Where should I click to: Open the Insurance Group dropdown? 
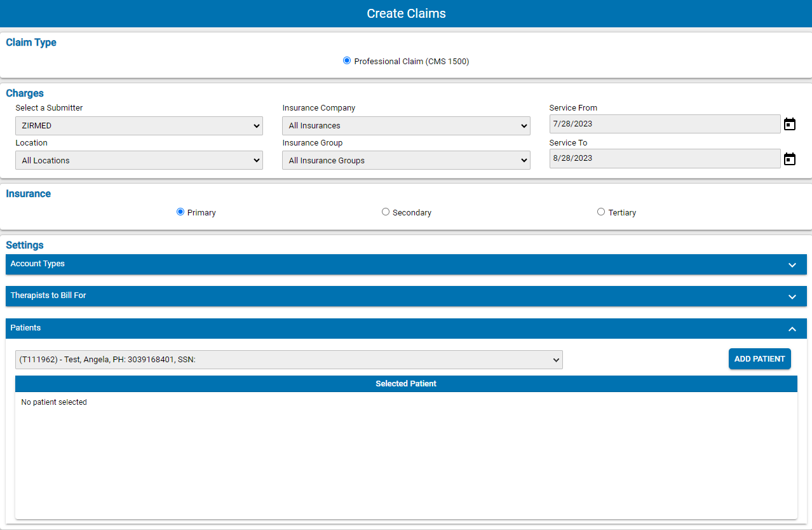405,161
